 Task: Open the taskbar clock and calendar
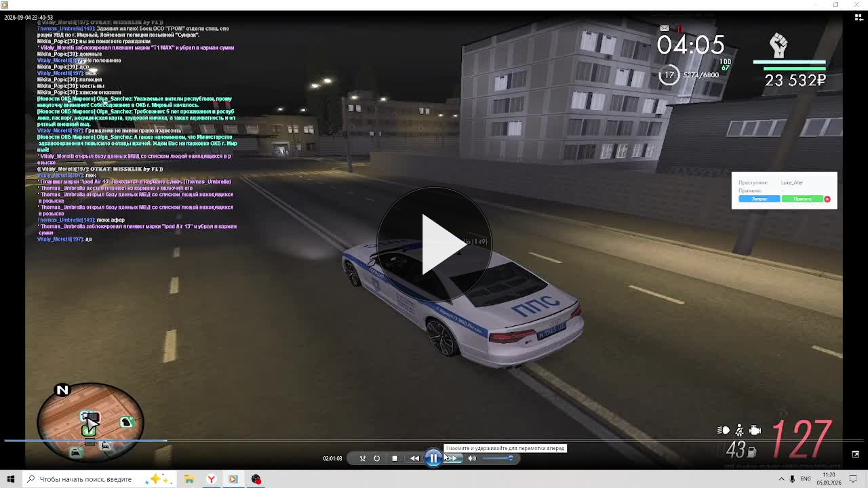(829, 479)
